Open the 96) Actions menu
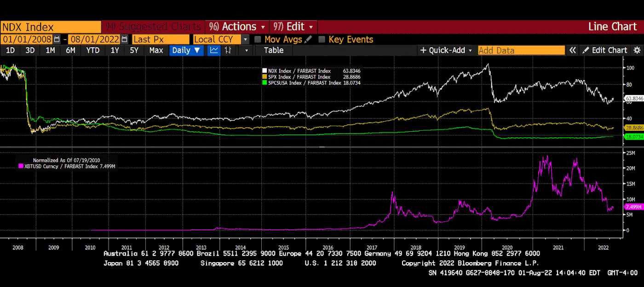Viewport: 644px width, 287px height. click(x=237, y=27)
